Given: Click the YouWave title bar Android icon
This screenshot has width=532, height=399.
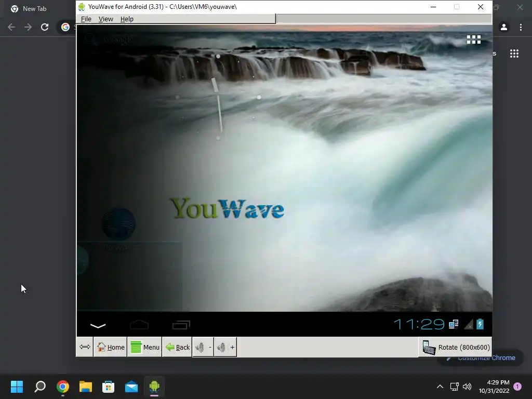Looking at the screenshot, I should click(x=82, y=7).
